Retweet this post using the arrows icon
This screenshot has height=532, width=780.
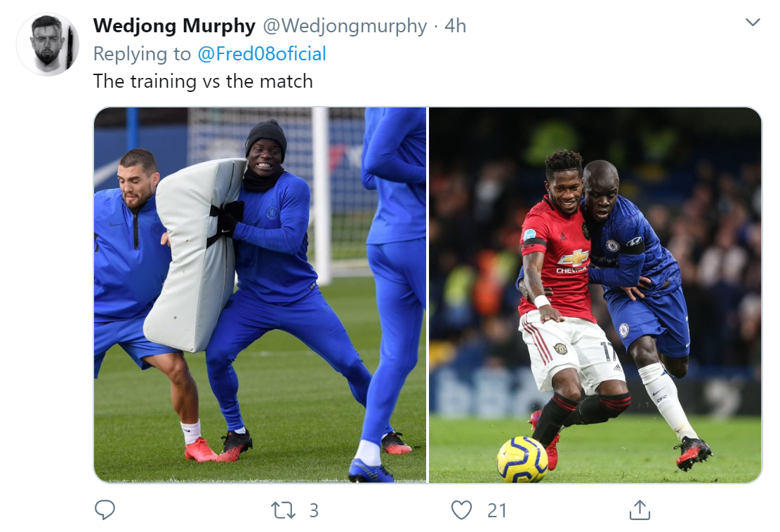(x=283, y=510)
